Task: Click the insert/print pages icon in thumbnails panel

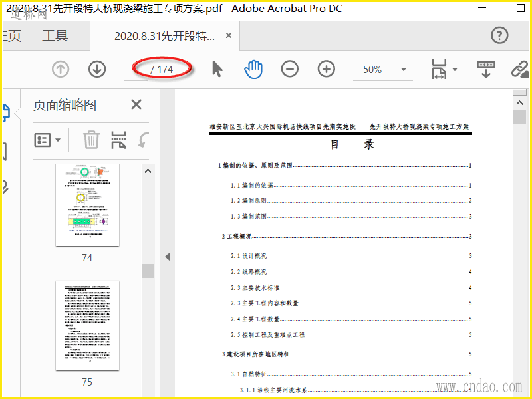Action: (x=119, y=140)
